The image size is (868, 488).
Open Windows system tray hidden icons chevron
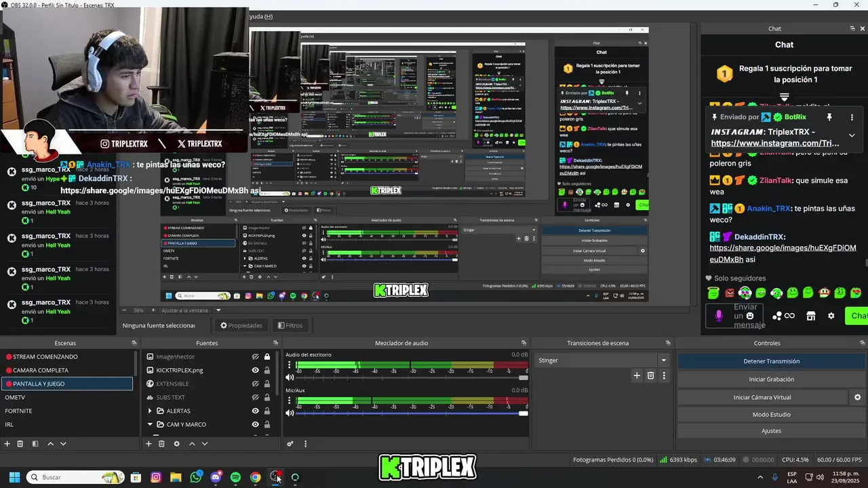click(x=760, y=477)
